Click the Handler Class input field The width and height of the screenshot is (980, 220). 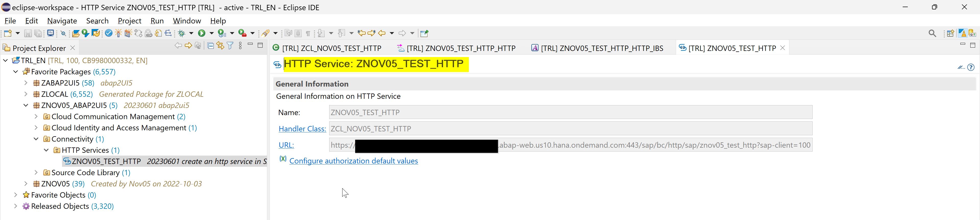[571, 129]
